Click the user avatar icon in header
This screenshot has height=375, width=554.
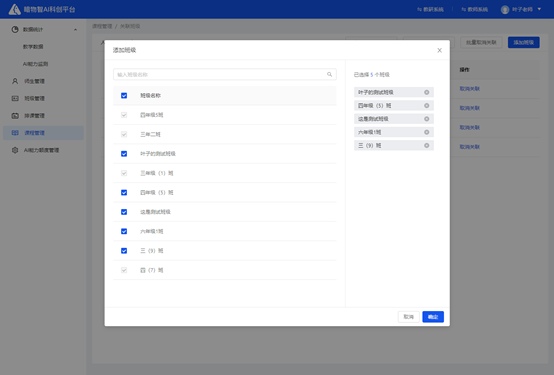pos(505,10)
